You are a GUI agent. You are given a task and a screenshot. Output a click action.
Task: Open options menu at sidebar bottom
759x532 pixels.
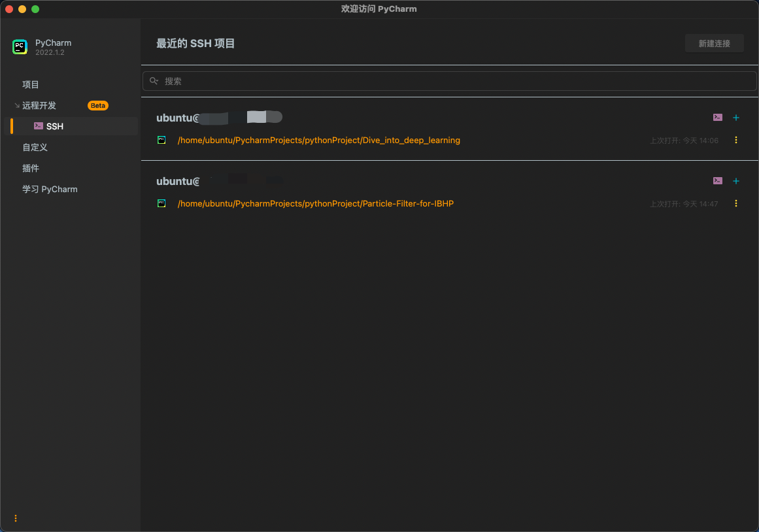pyautogui.click(x=16, y=518)
